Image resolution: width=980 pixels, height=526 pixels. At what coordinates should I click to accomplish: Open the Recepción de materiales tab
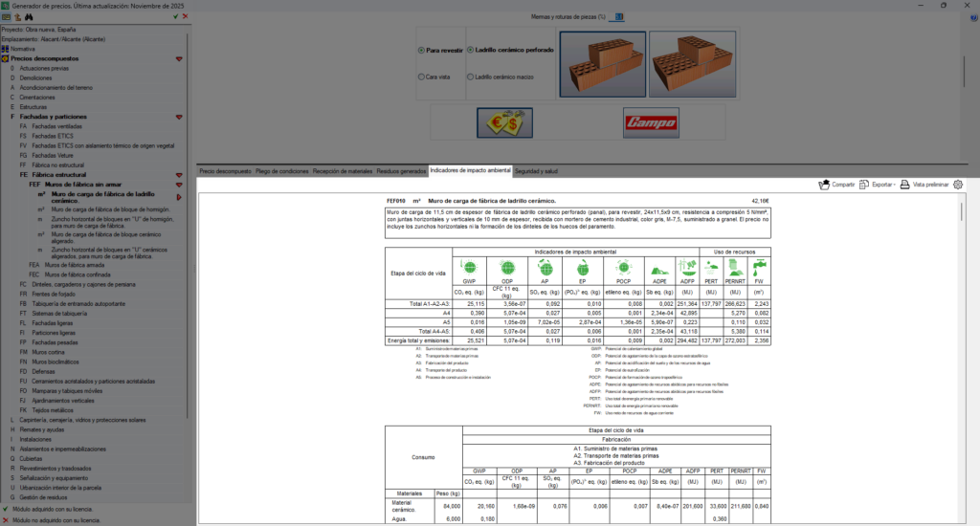tap(343, 171)
